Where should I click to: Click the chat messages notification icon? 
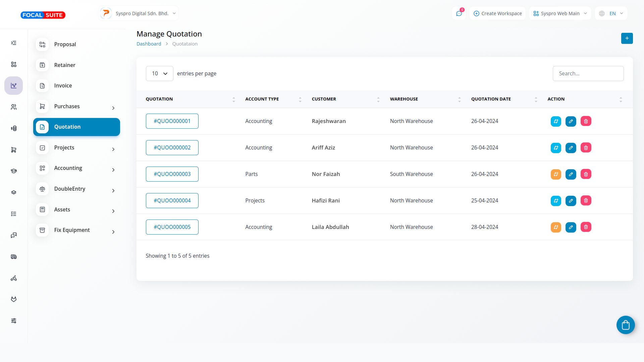pos(459,13)
